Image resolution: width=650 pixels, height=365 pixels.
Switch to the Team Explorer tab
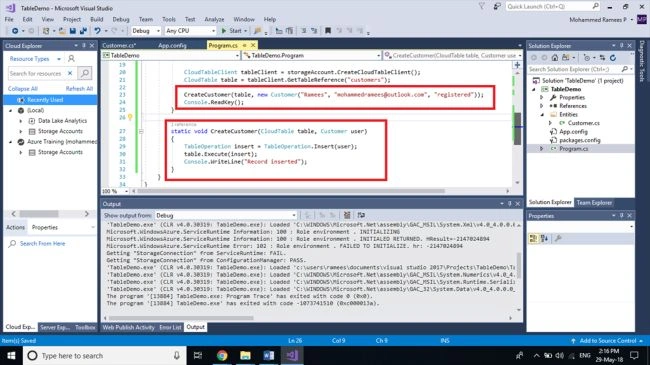pyautogui.click(x=594, y=202)
